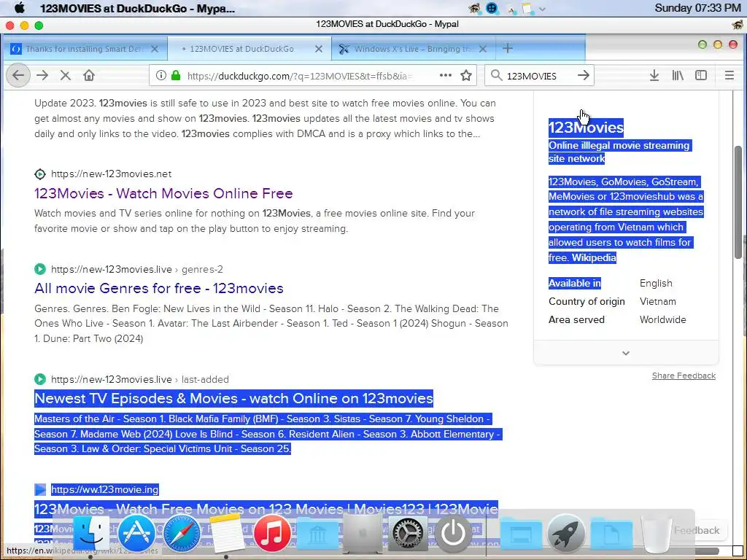
Task: Click the new-123movies.live genres-2 URL
Action: 136,269
